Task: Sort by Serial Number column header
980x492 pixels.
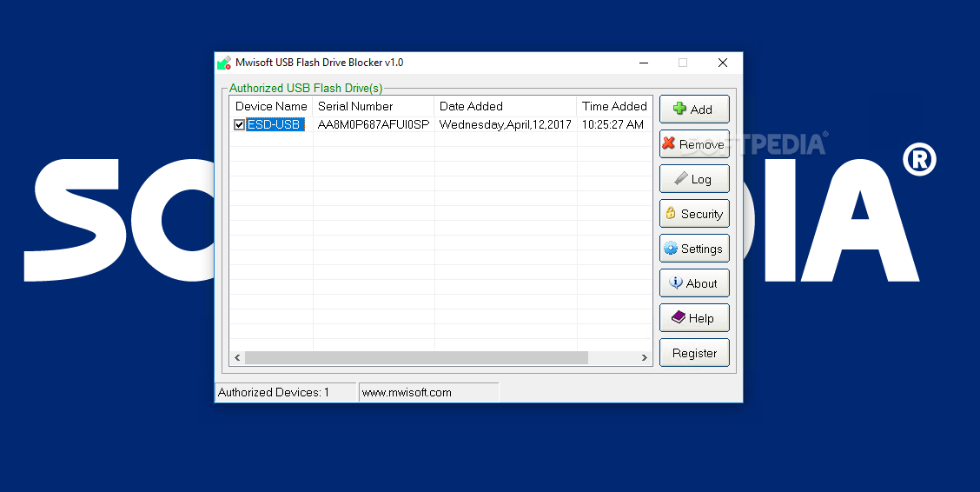Action: 373,106
